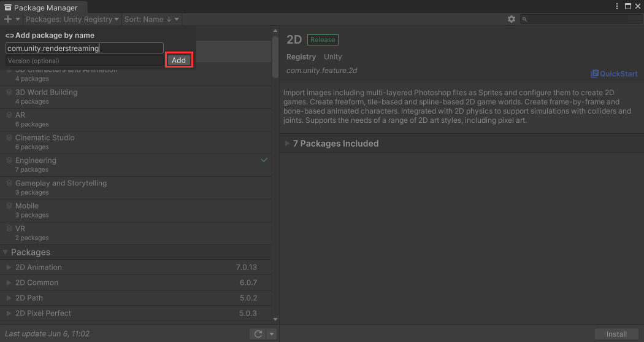Image resolution: width=644 pixels, height=342 pixels.
Task: Click the Version (optional) input field
Action: pos(85,61)
